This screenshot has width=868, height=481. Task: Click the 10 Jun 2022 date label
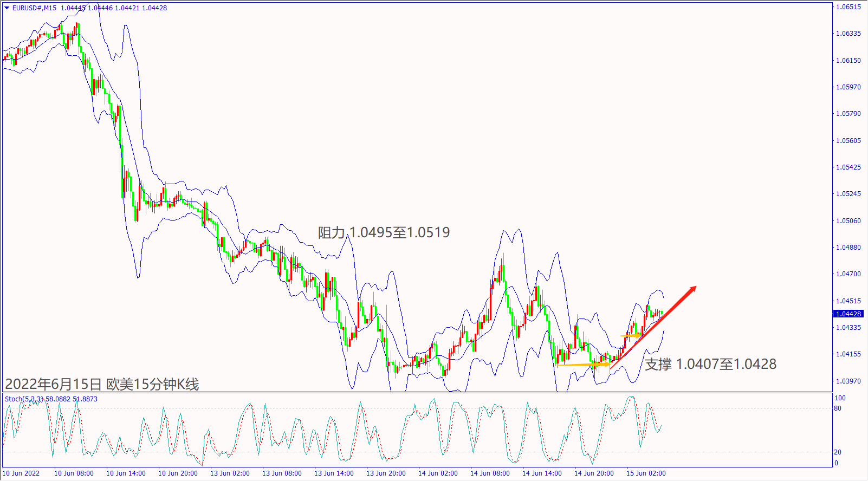[21, 473]
